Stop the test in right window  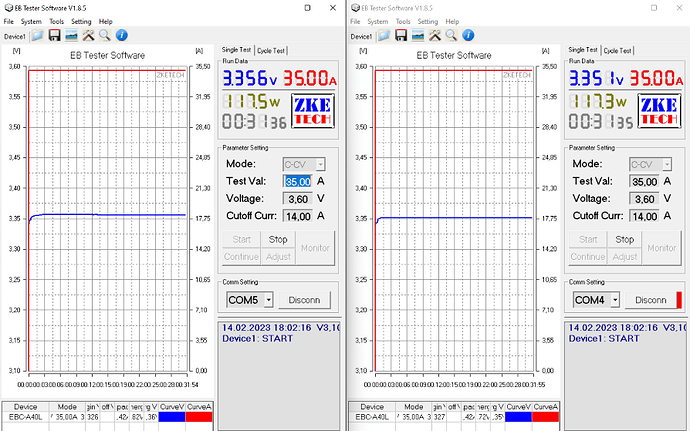click(x=624, y=239)
